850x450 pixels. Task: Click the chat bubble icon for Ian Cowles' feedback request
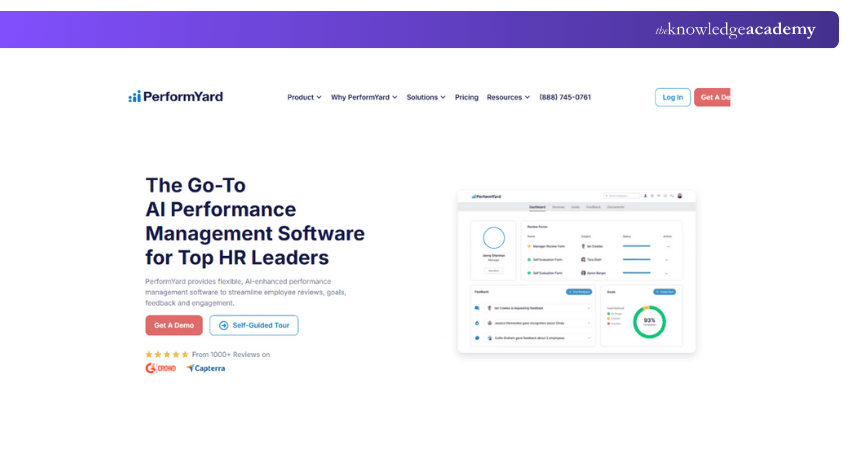(x=477, y=308)
